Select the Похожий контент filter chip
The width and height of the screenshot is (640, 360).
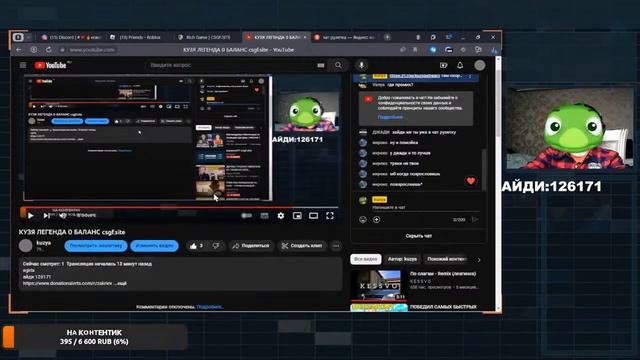point(446,259)
